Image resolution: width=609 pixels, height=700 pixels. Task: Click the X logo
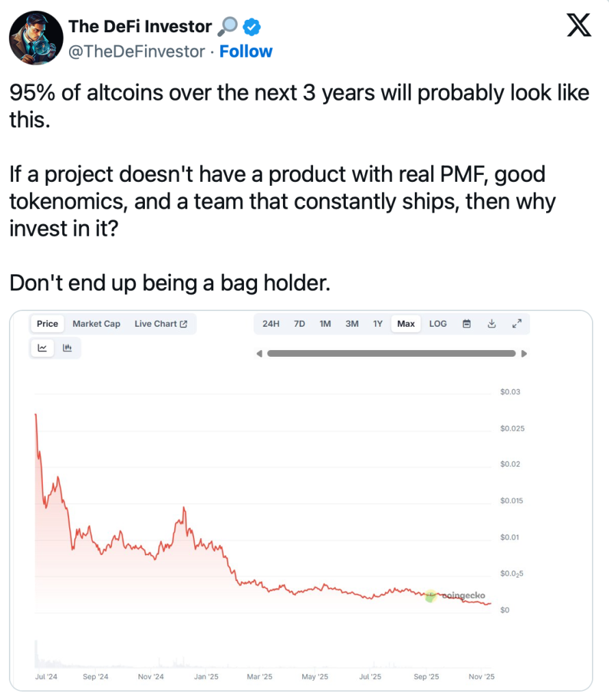(579, 28)
